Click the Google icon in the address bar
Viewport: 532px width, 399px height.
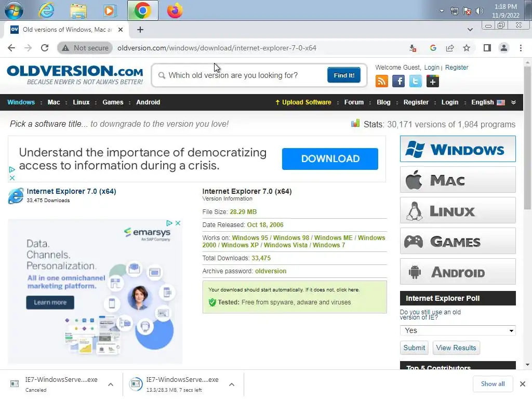click(433, 48)
